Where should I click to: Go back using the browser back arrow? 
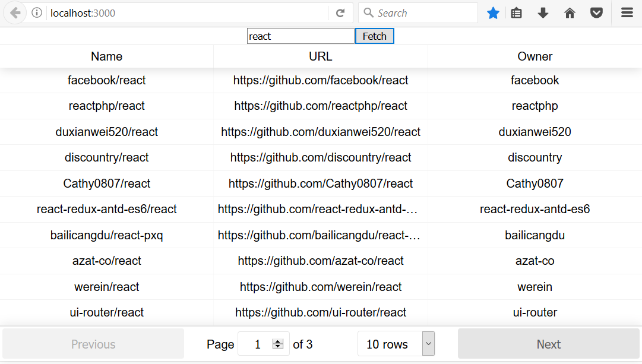pyautogui.click(x=15, y=13)
